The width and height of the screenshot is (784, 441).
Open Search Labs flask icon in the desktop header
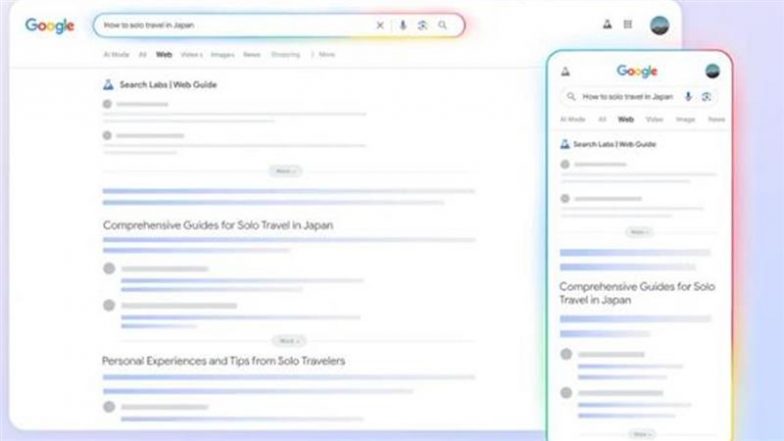click(607, 24)
